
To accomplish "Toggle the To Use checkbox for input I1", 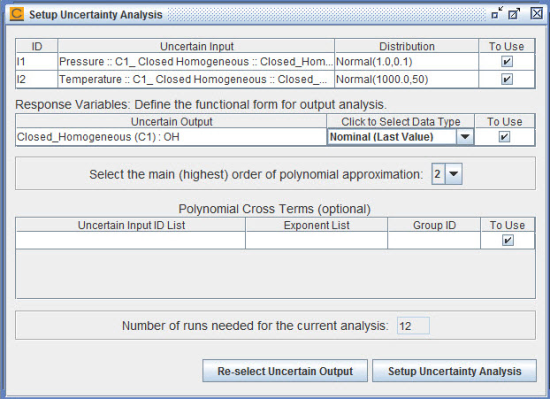I will click(x=507, y=62).
